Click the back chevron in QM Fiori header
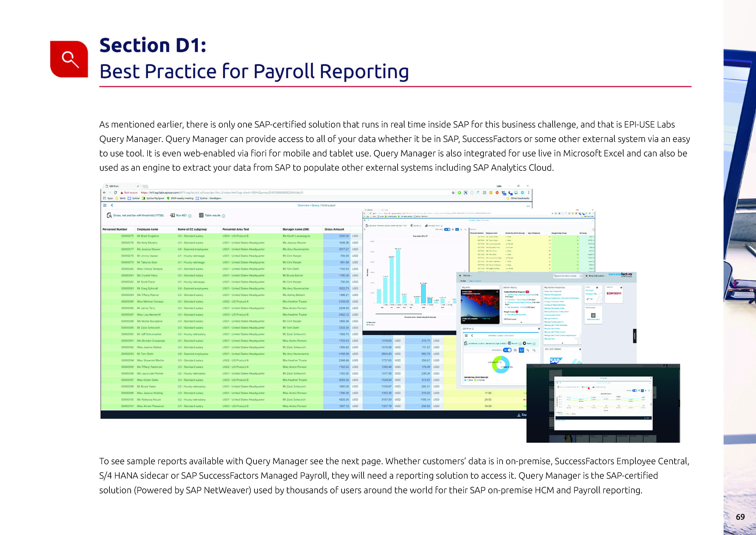This screenshot has height=535, width=756. [112, 205]
